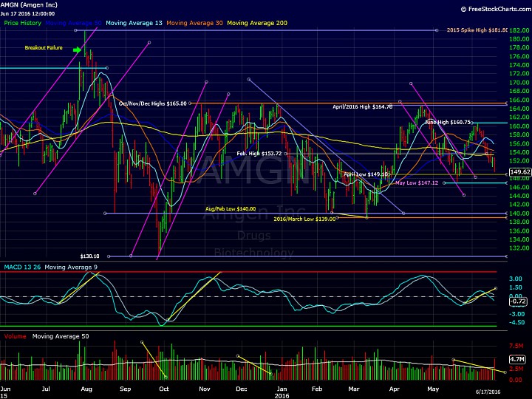
Task: Click the Moving Average 30 legend label
Action: pos(194,23)
